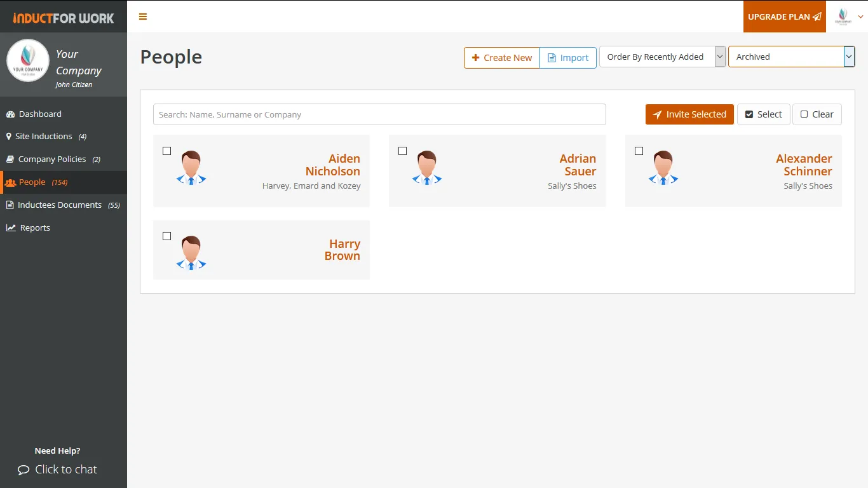
Task: Click Sally's Shoes under Adrian Sauer
Action: coord(572,186)
